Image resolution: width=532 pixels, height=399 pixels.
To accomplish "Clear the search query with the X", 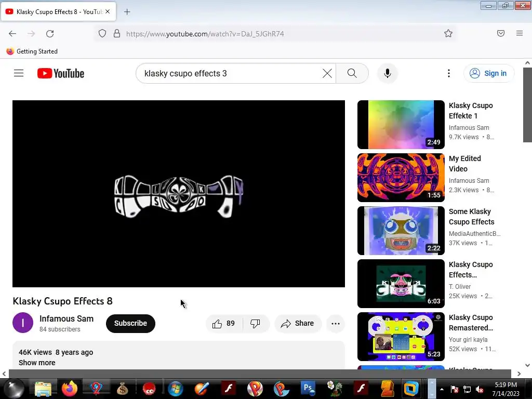I will (x=327, y=73).
